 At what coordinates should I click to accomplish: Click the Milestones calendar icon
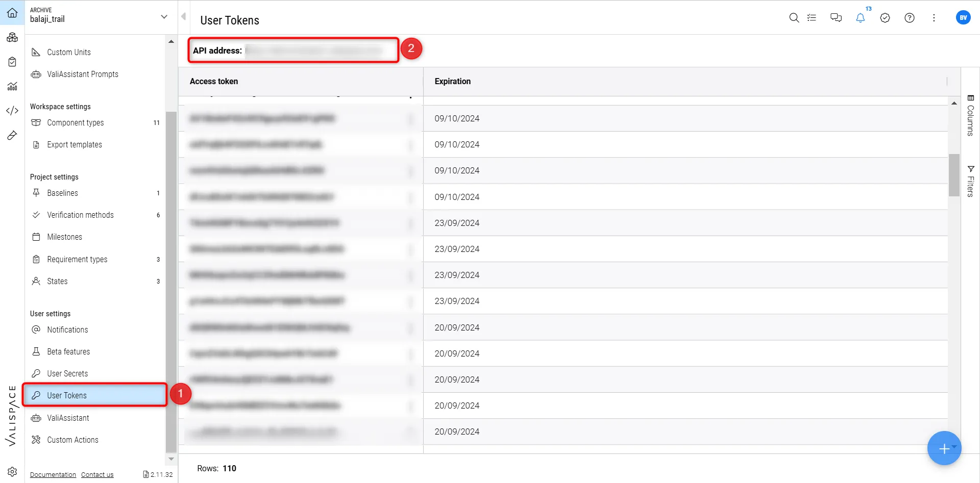tap(36, 237)
